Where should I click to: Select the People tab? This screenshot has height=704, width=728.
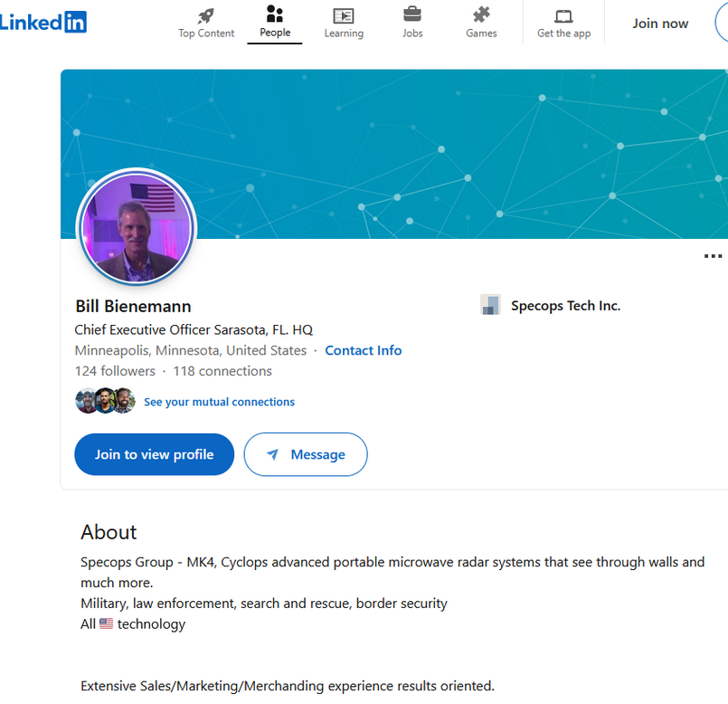pos(275,22)
